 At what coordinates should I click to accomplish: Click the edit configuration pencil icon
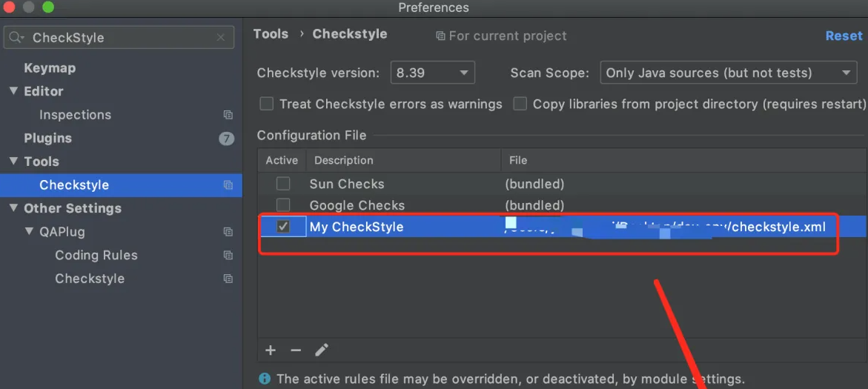(322, 350)
